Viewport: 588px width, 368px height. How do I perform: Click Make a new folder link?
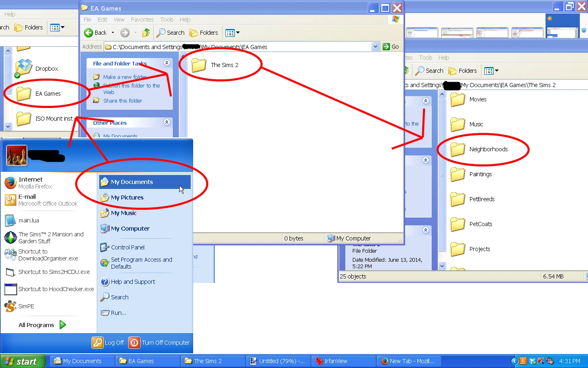coord(125,77)
